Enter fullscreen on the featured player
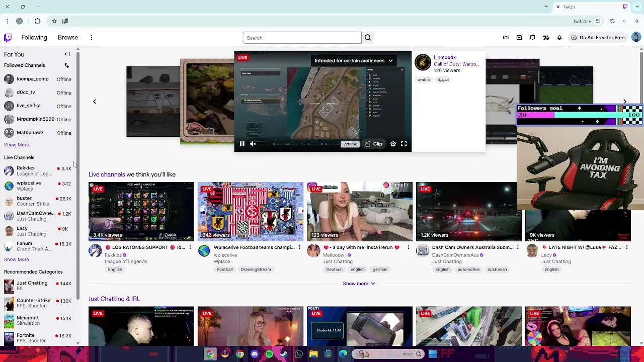Viewport: 644px width, 362px height. click(x=404, y=144)
